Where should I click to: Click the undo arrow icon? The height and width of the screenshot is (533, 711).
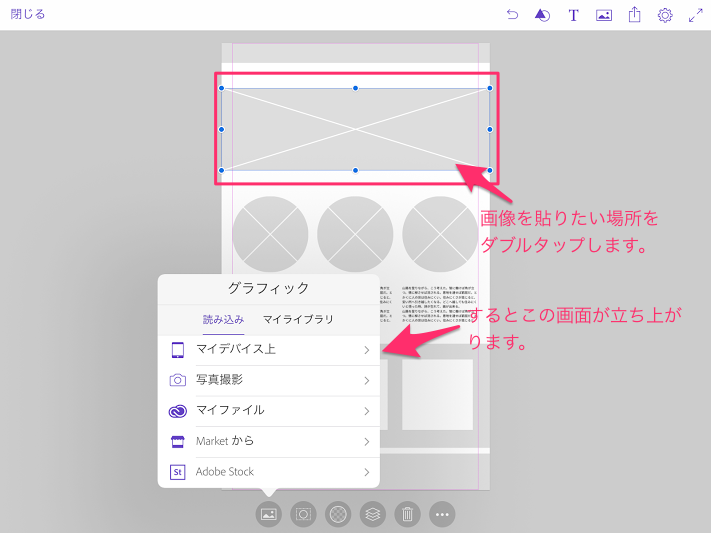pos(512,15)
